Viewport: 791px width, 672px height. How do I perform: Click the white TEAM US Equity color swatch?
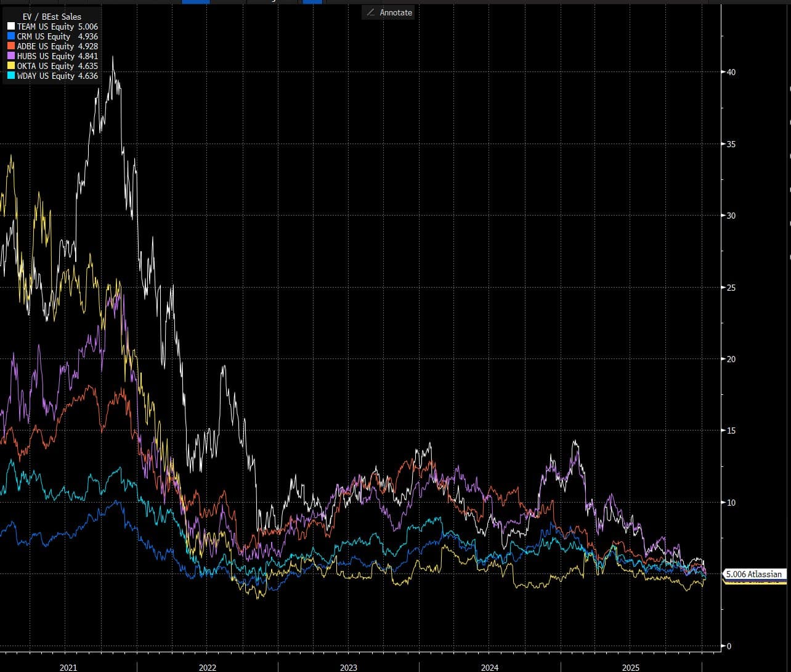(x=10, y=26)
